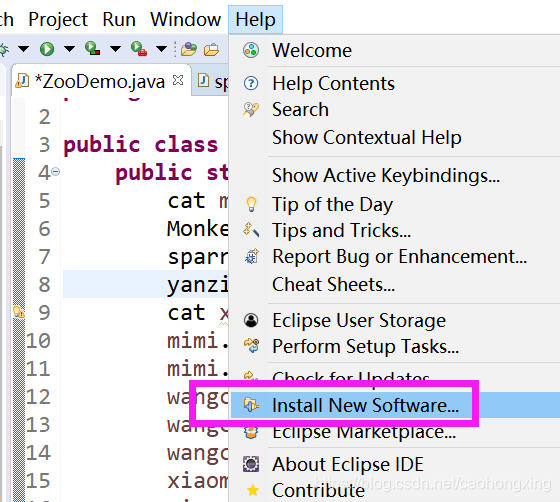This screenshot has width=560, height=502.
Task: Close the ZooDemo.java tab
Action: [178, 81]
